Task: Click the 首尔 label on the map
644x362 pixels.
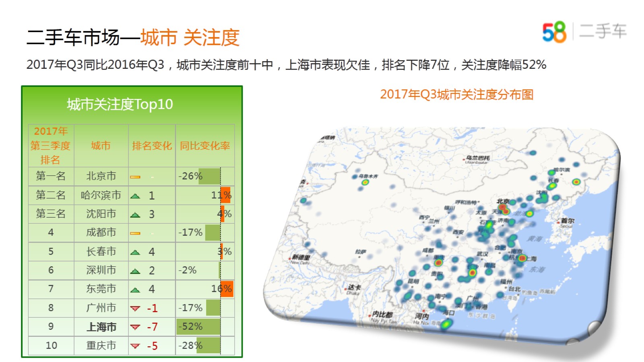Action: 568,221
